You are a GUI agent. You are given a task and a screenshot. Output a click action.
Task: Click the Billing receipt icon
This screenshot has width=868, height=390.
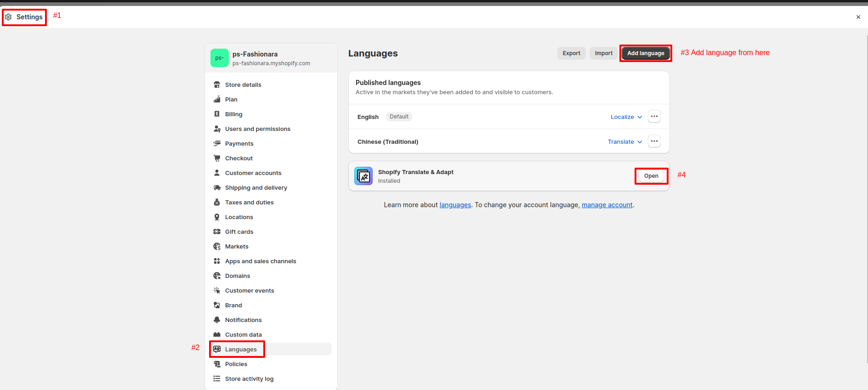click(217, 114)
